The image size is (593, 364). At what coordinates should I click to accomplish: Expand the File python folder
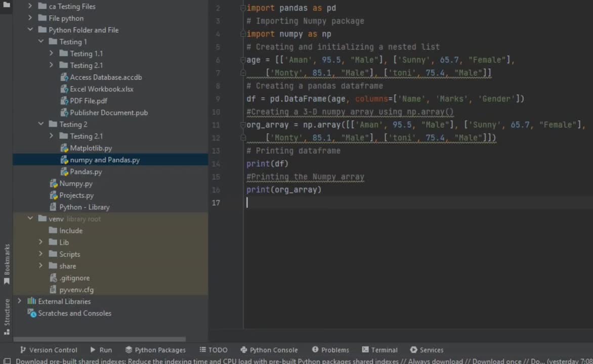[30, 18]
